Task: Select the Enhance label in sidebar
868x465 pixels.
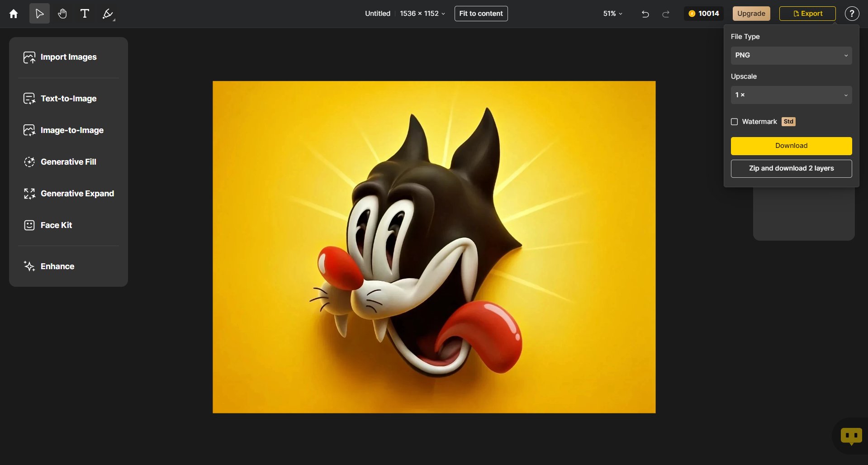Action: click(x=57, y=266)
